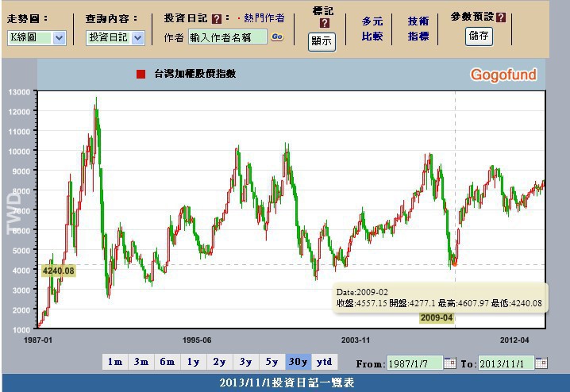The width and height of the screenshot is (570, 392).
Task: Open the 多元比較 link
Action: 372,29
